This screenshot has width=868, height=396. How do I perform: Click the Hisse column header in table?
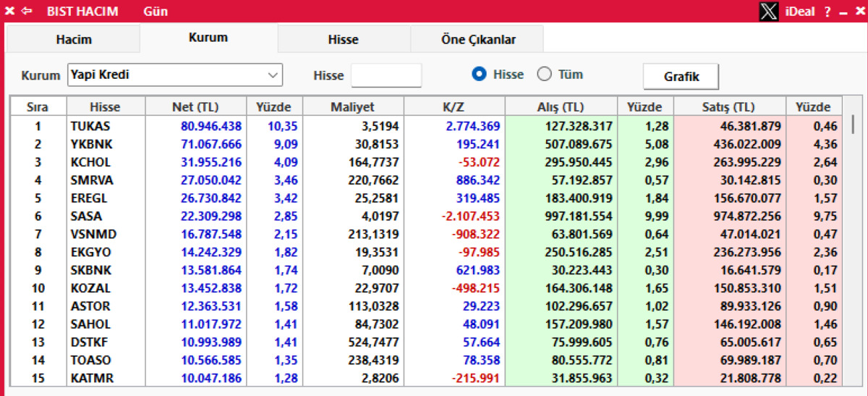[105, 107]
